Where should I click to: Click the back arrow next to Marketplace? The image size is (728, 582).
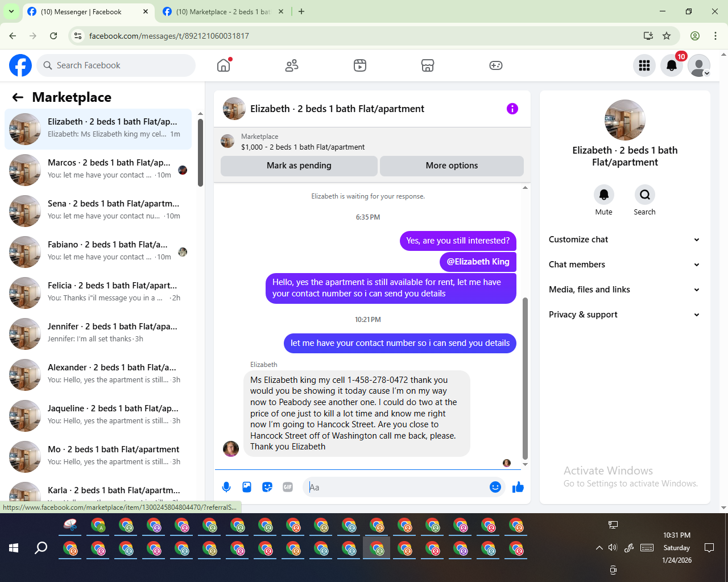click(18, 97)
